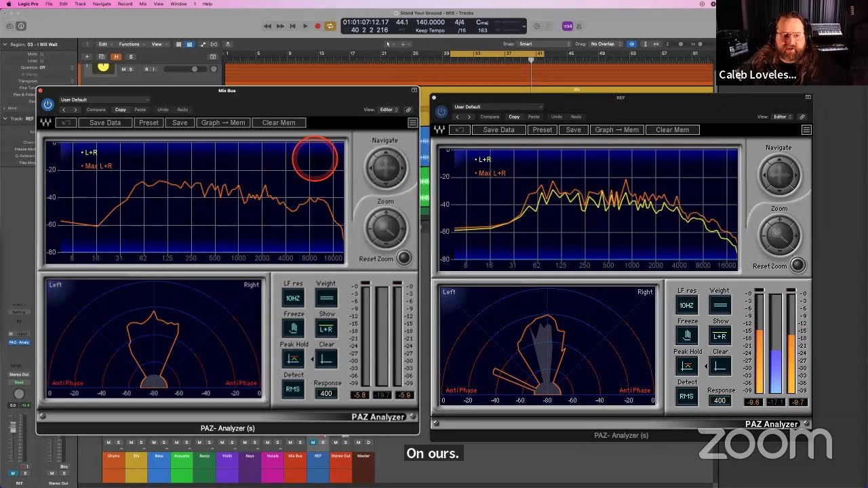Click Clear button in REF PAZ
868x488 pixels.
[719, 366]
